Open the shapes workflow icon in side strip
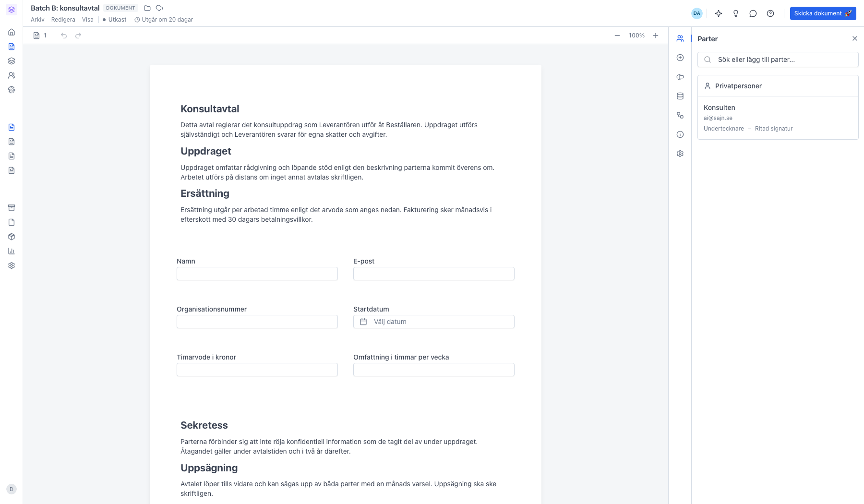 [x=680, y=115]
